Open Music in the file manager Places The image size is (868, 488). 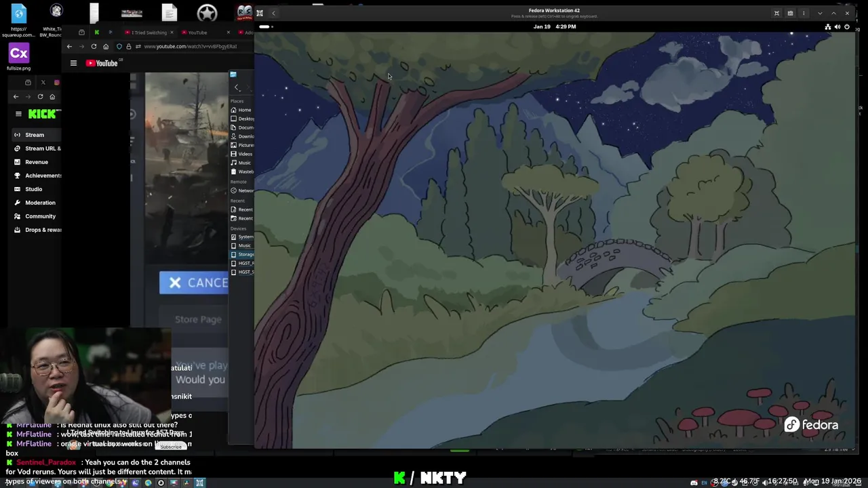242,163
